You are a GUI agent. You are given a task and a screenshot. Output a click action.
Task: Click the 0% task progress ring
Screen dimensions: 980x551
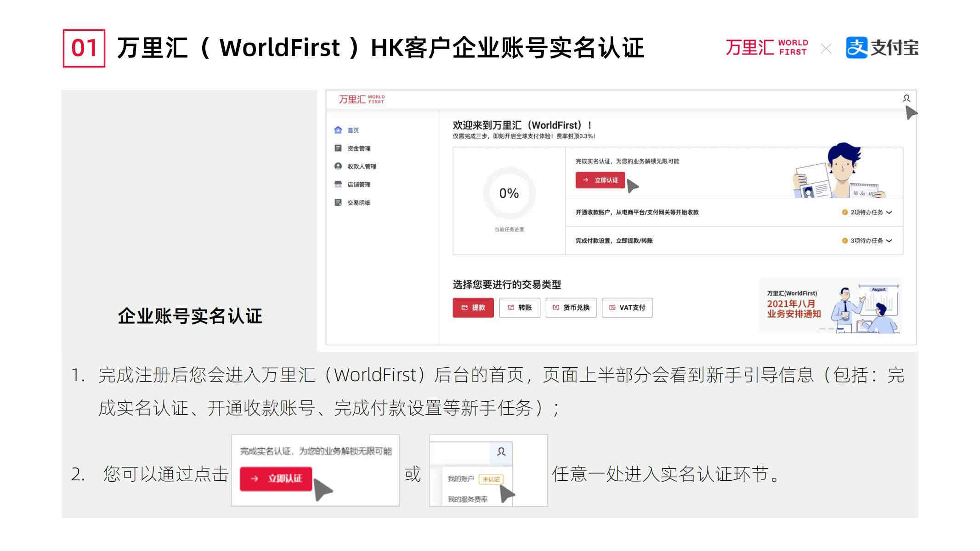(x=509, y=193)
